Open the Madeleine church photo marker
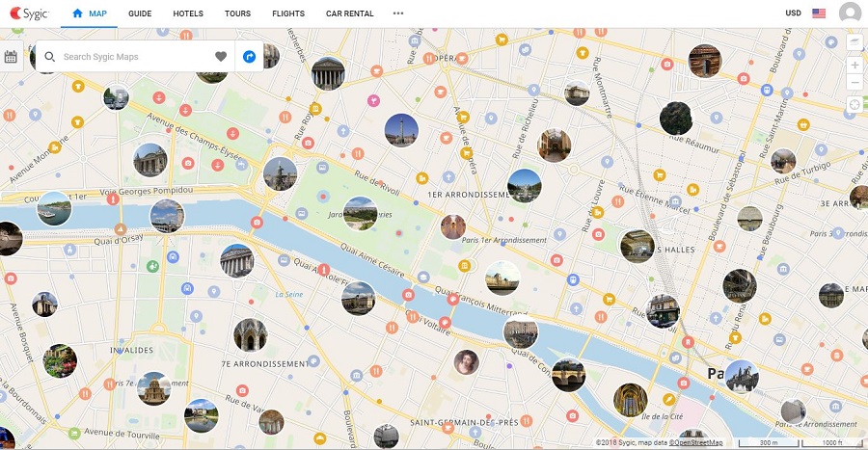The image size is (868, 450). [x=328, y=73]
